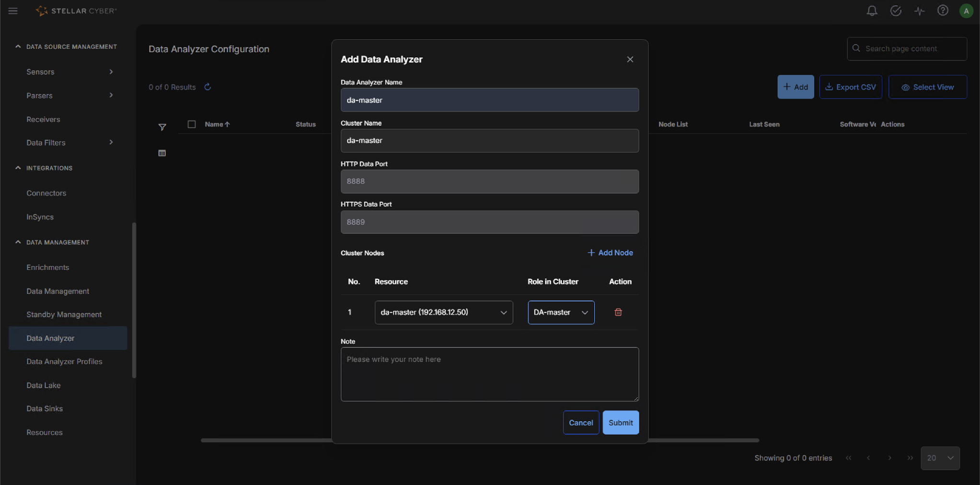
Task: Cancel the Add Data Analyzer dialog
Action: tap(581, 423)
